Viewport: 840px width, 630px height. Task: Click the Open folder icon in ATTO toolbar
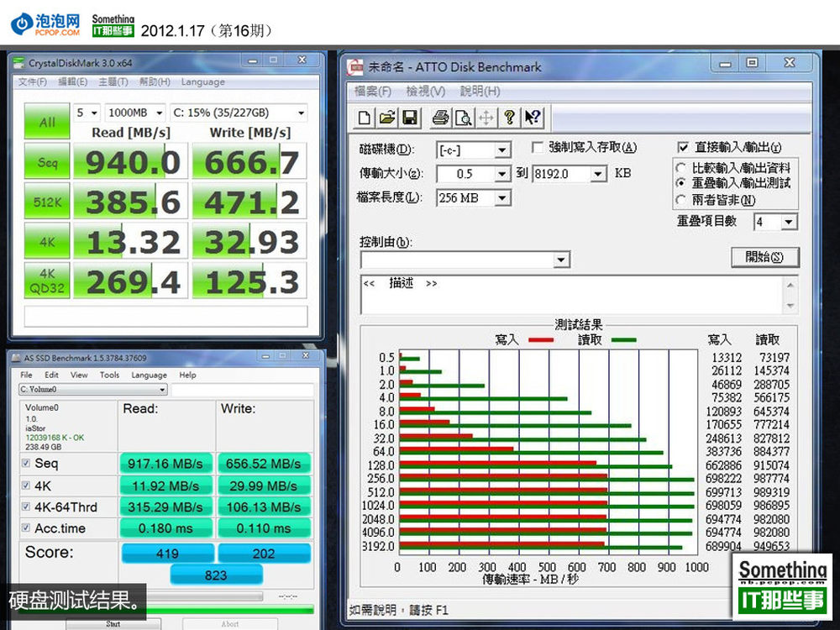coord(387,118)
